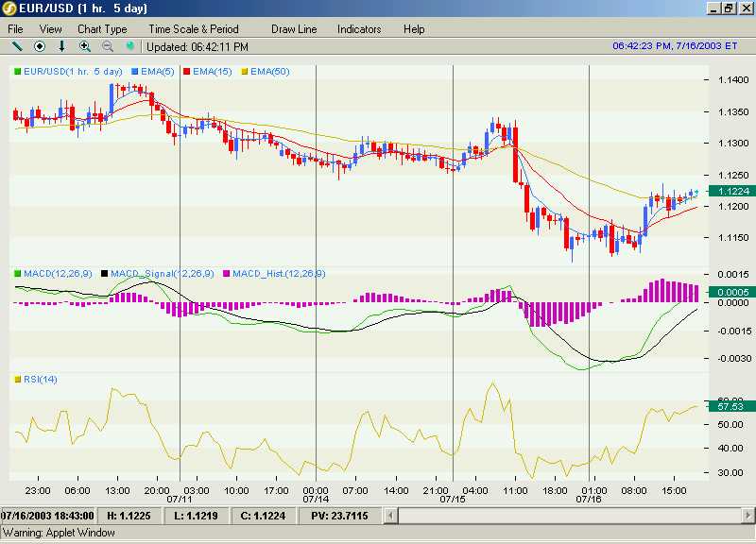Open the View menu

point(51,29)
